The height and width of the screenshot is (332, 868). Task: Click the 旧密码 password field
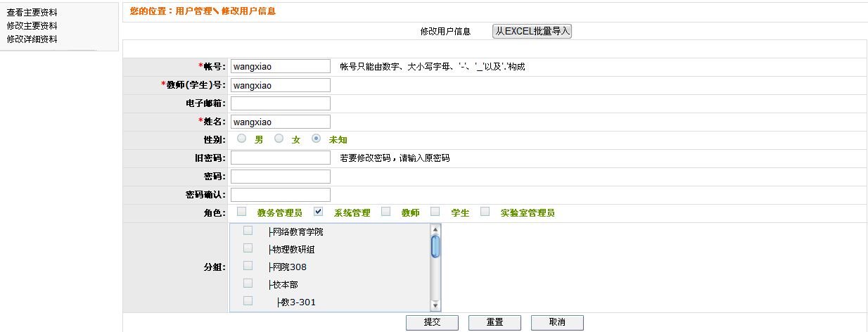280,158
